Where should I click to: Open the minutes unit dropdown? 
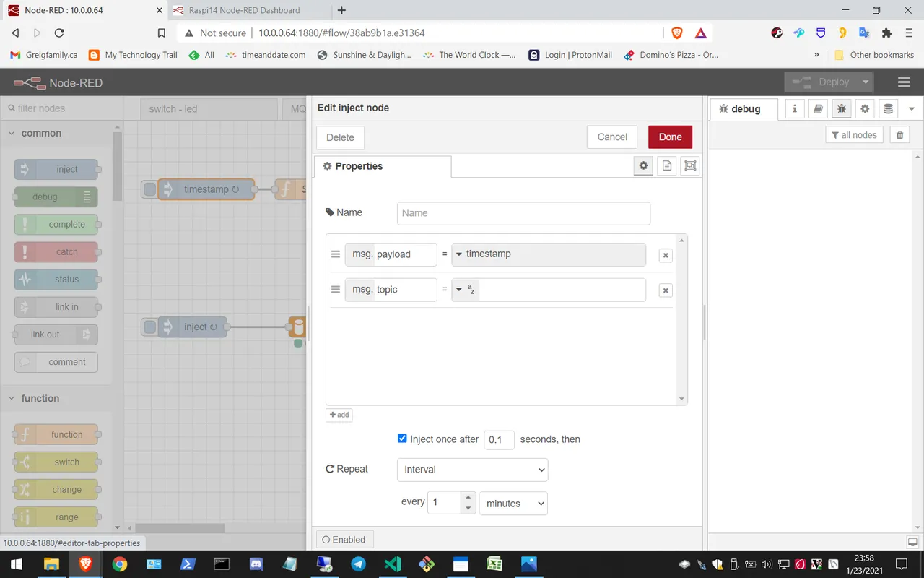(x=513, y=504)
